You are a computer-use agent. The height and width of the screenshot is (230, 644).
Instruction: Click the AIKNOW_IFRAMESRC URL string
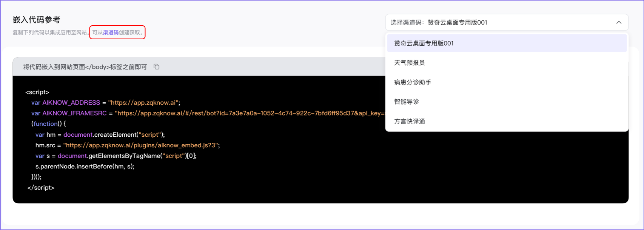[x=249, y=113]
